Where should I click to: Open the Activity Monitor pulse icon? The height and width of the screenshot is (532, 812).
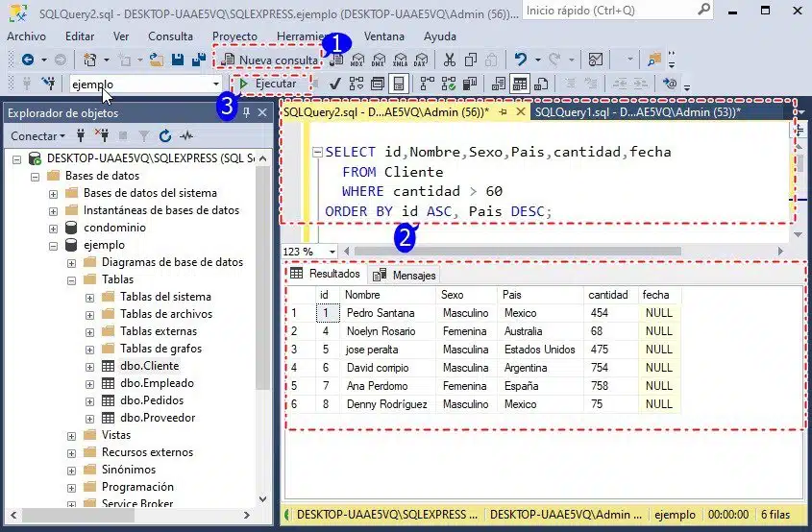click(x=185, y=136)
